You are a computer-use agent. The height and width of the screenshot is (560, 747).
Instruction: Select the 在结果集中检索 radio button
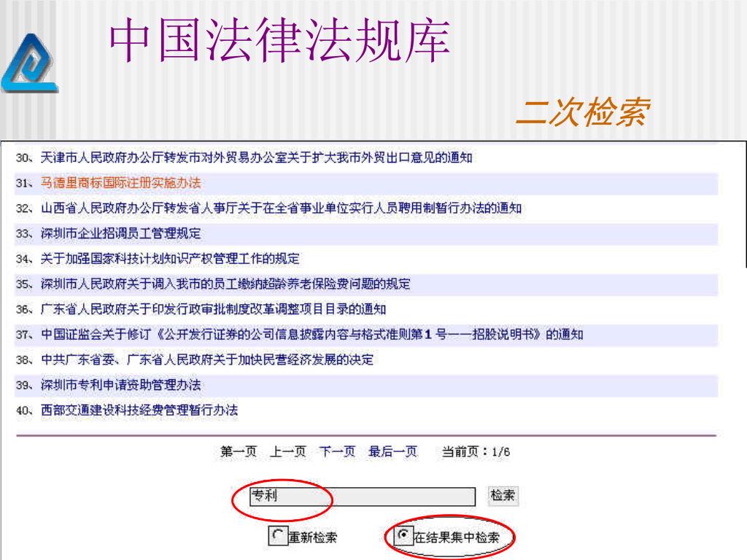(403, 535)
